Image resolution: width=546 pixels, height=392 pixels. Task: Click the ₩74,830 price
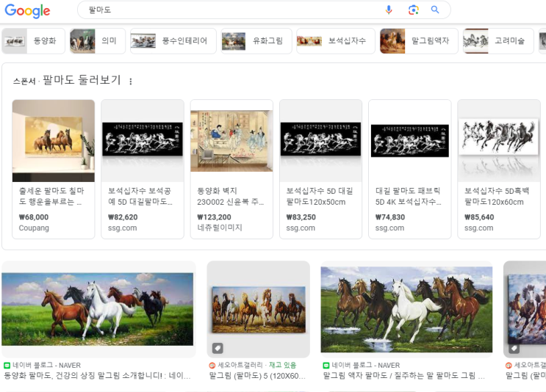click(390, 217)
